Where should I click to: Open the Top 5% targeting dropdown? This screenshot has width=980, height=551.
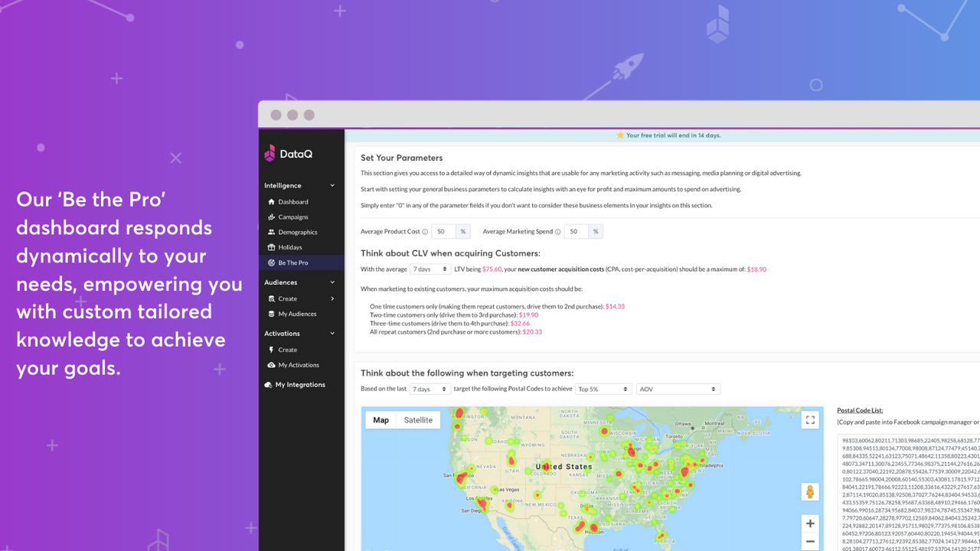[603, 389]
